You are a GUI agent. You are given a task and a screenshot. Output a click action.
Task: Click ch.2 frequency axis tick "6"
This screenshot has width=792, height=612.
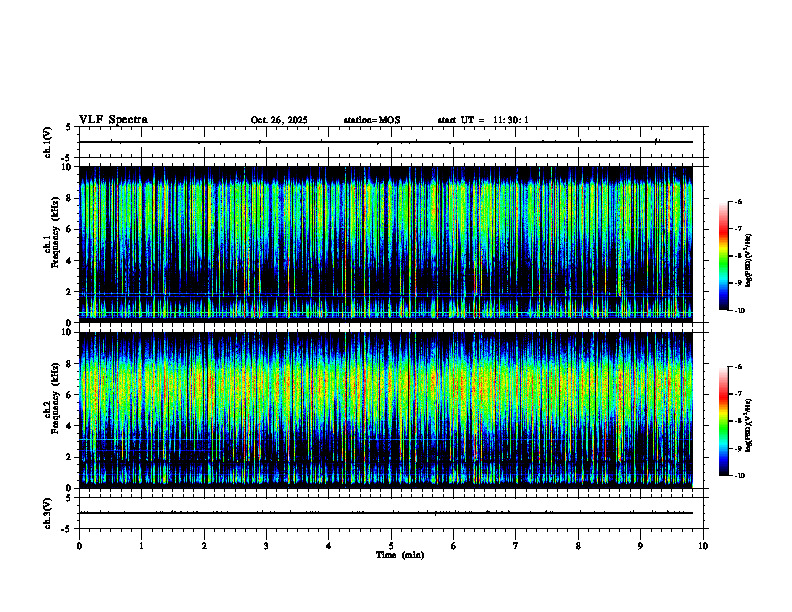point(70,395)
